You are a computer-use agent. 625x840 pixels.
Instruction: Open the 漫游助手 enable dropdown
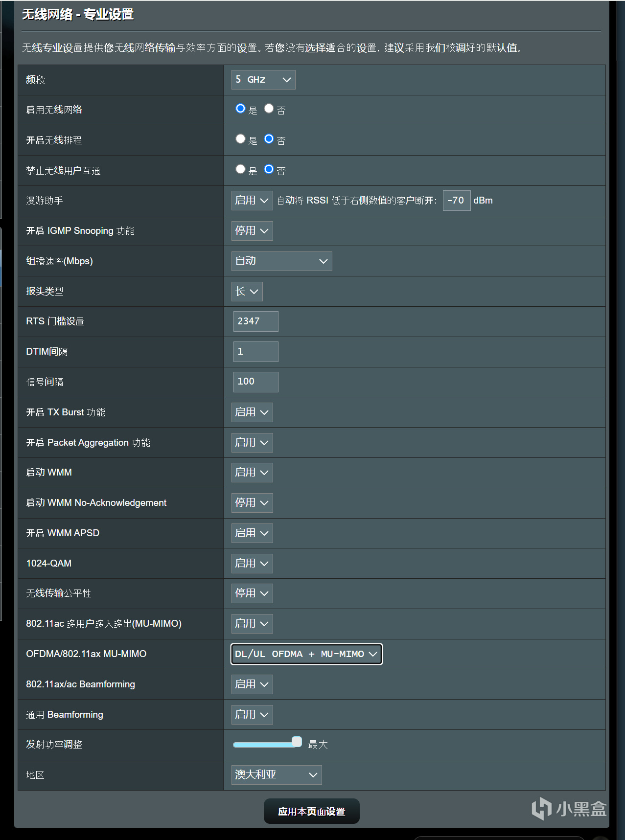tap(252, 201)
